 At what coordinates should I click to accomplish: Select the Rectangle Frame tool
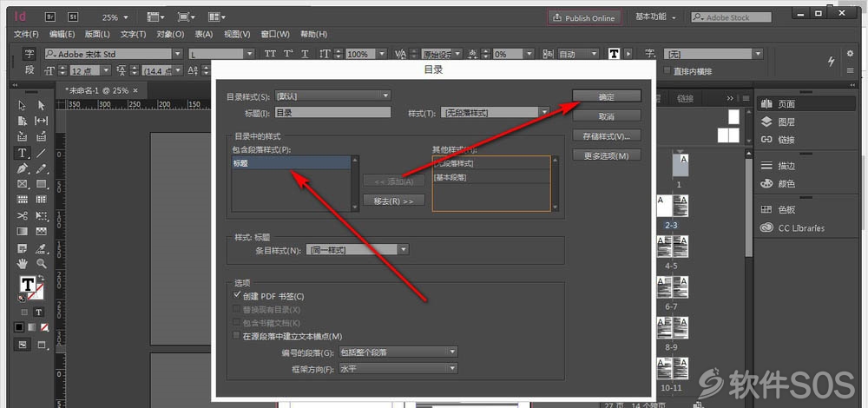23,184
